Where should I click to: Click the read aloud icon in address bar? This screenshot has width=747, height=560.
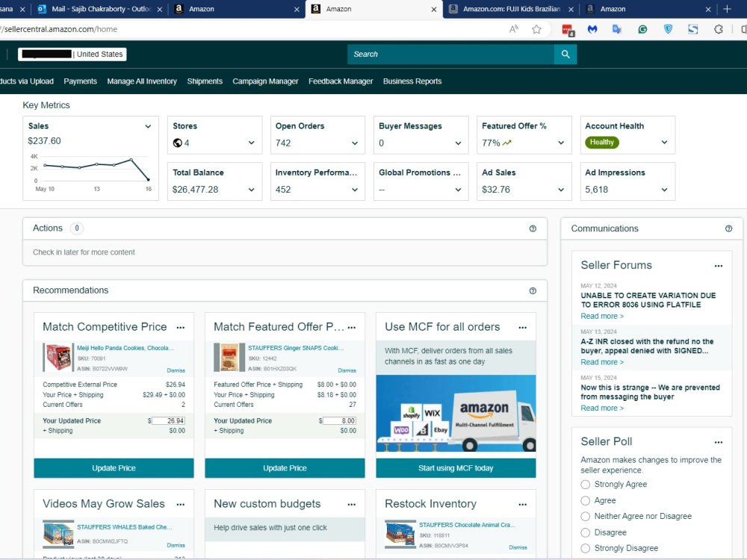pyautogui.click(x=514, y=30)
